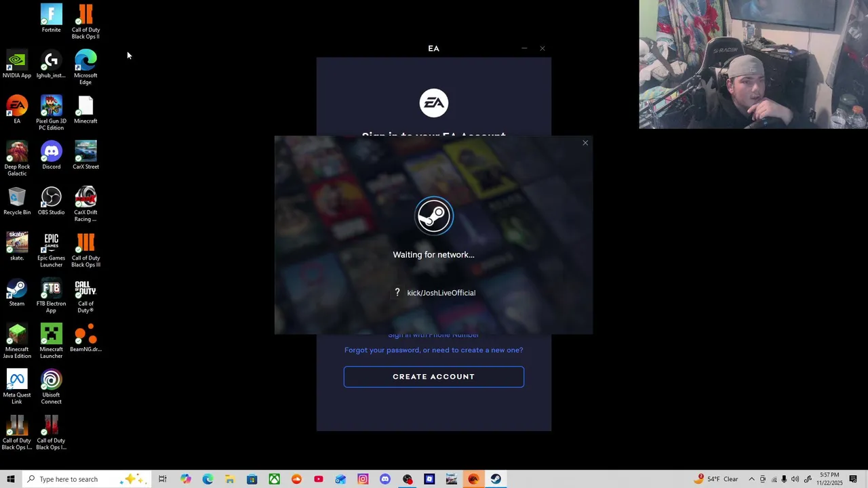Image resolution: width=868 pixels, height=488 pixels.
Task: Open the skate. desktop shortcut
Action: click(17, 247)
